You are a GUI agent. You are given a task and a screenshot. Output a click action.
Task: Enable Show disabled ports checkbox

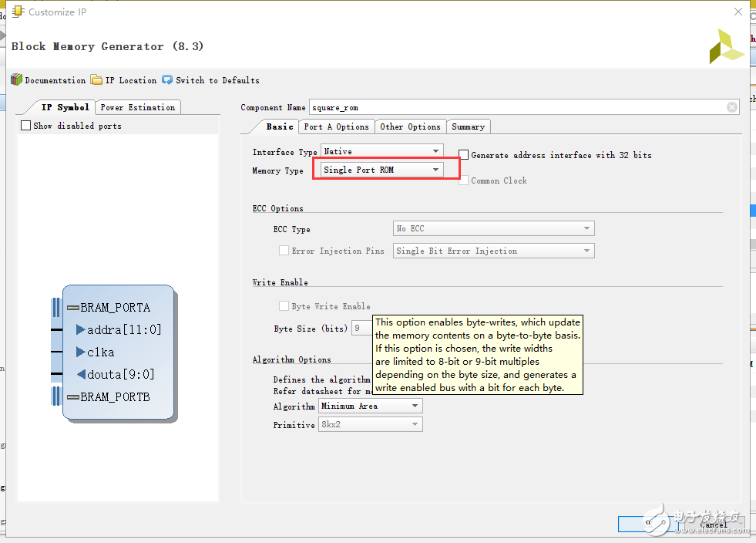point(26,126)
